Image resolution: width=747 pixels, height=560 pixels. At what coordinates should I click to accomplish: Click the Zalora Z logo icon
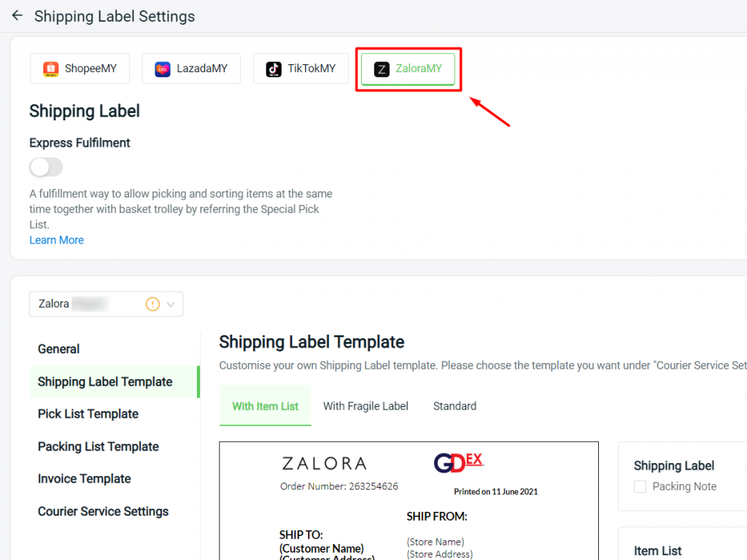pyautogui.click(x=382, y=69)
